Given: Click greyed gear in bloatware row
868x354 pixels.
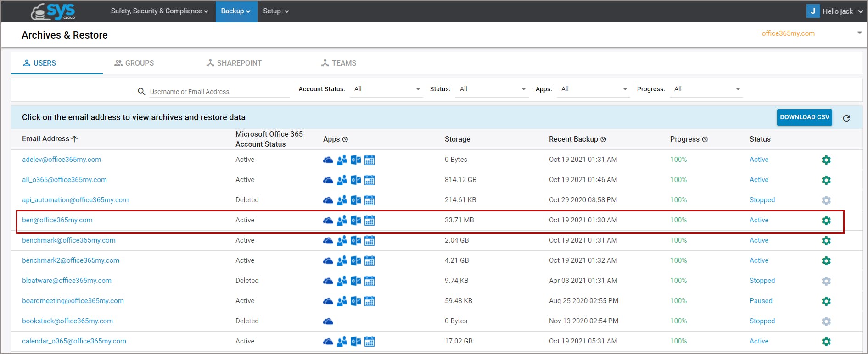Looking at the screenshot, I should tap(826, 281).
